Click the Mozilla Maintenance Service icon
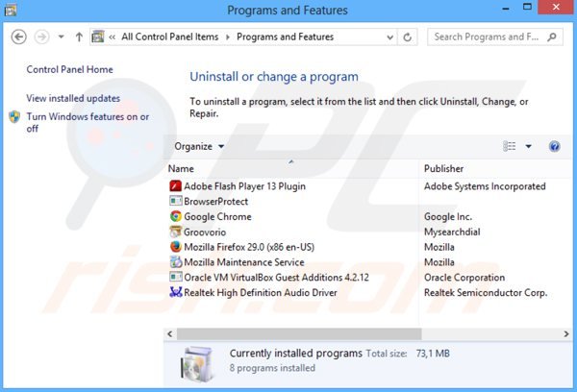This screenshot has width=577, height=392. pos(176,262)
